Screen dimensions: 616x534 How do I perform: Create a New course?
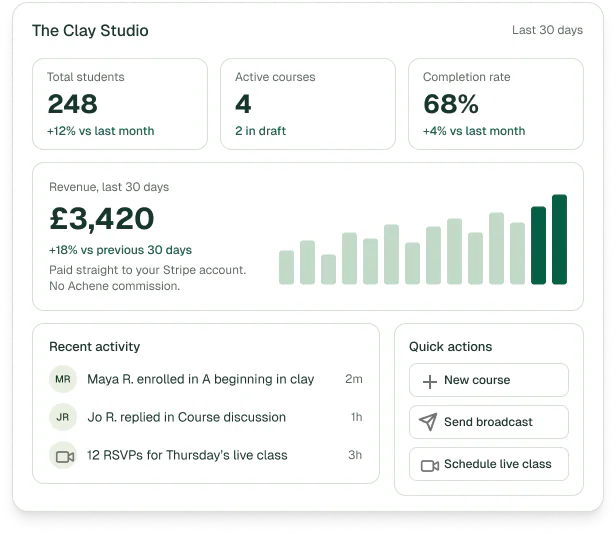[489, 380]
